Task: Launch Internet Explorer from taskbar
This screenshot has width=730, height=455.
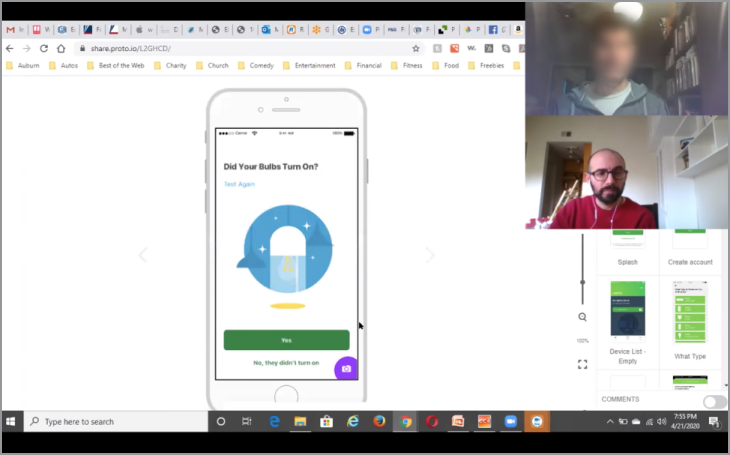Action: [x=353, y=421]
